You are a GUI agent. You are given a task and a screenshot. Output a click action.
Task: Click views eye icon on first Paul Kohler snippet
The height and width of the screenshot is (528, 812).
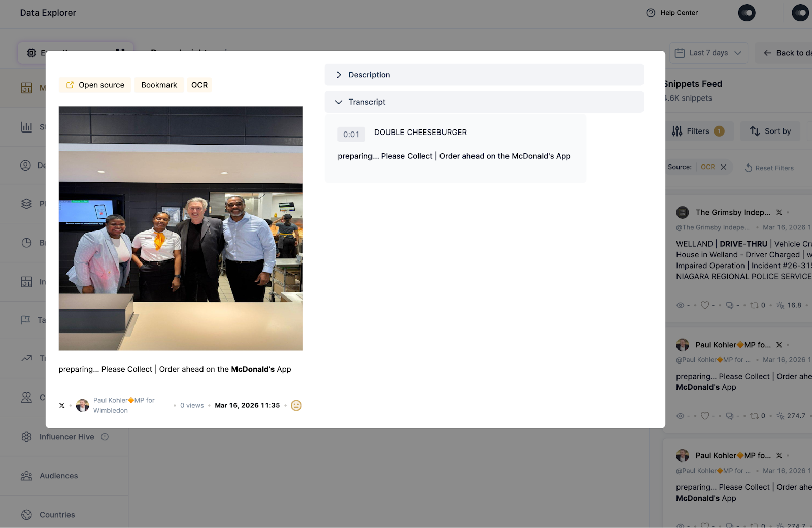pyautogui.click(x=681, y=416)
